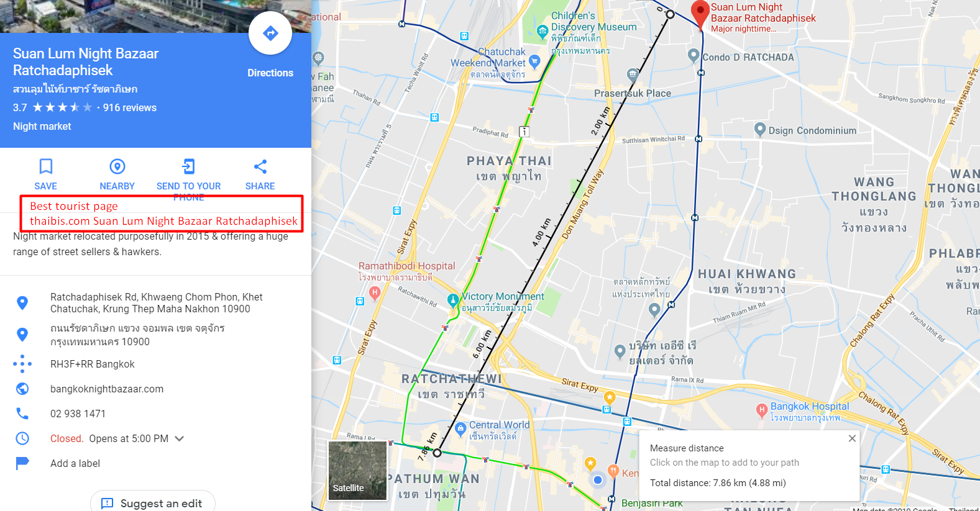This screenshot has width=980, height=511.
Task: Click the Suggest an edit button
Action: click(153, 503)
